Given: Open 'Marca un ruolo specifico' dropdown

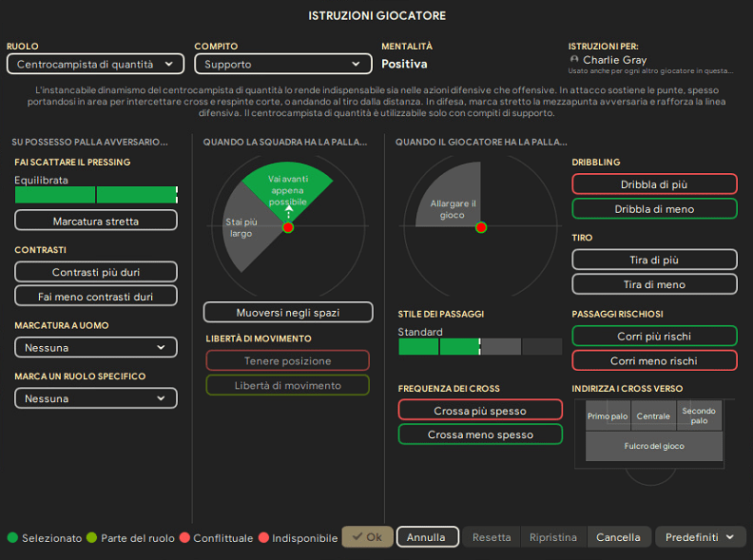Looking at the screenshot, I should (96, 399).
